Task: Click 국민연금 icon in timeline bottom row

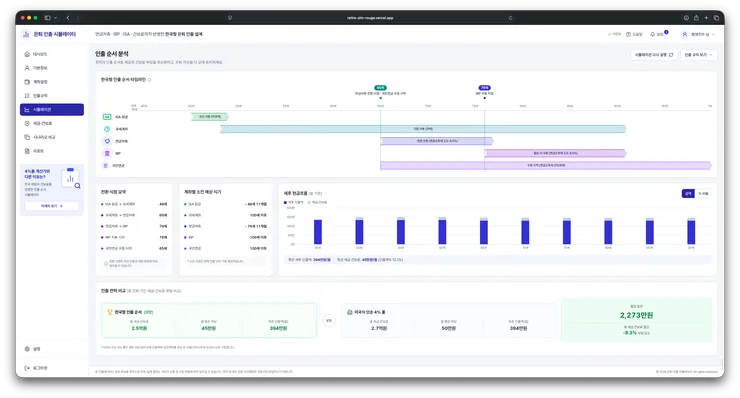Action: coord(106,166)
